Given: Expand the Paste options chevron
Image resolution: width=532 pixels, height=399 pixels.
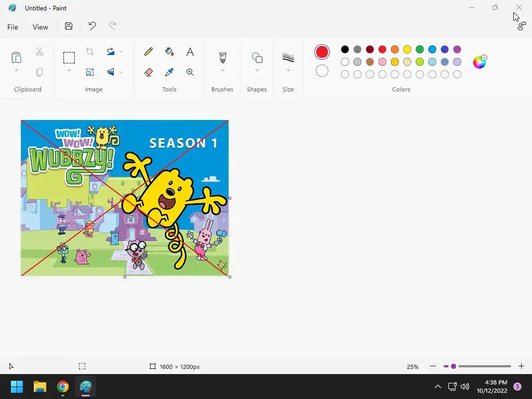Looking at the screenshot, I should coord(16,70).
